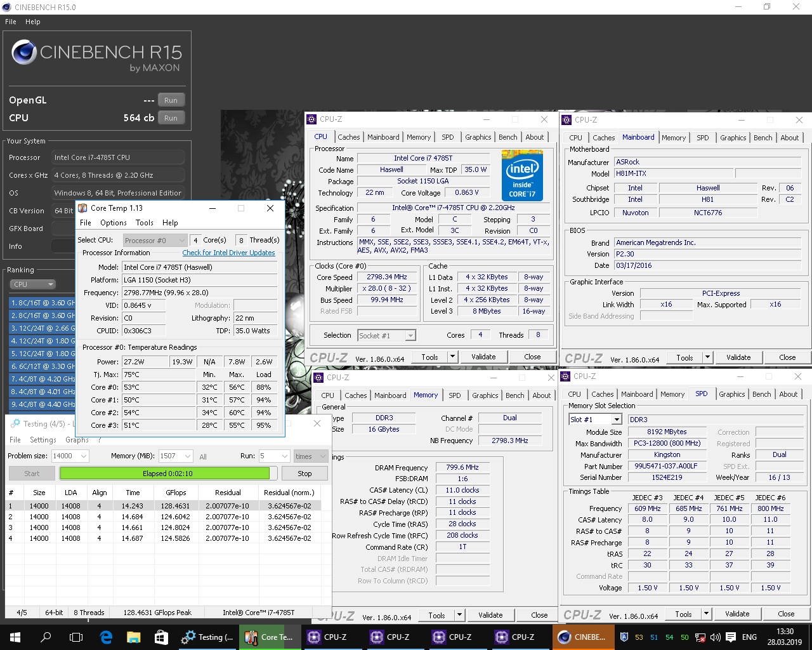Open the Windows Start menu
The image size is (812, 650).
15,637
